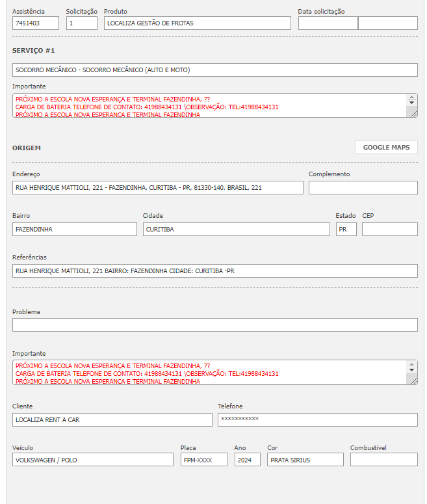This screenshot has height=504, width=427.
Task: Focus the empty Complemento field
Action: click(x=363, y=188)
